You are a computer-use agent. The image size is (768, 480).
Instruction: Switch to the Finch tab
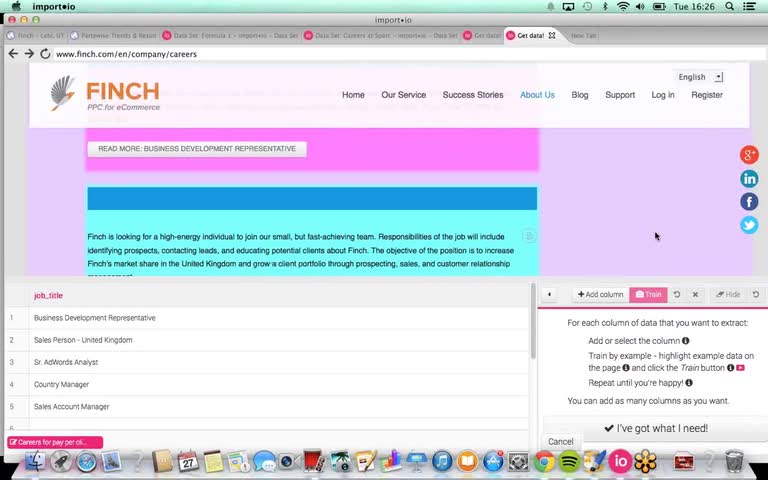click(37, 35)
